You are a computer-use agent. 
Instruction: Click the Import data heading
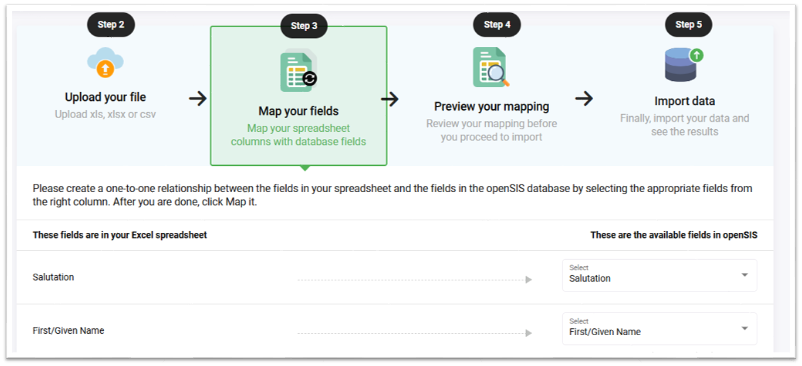click(684, 101)
